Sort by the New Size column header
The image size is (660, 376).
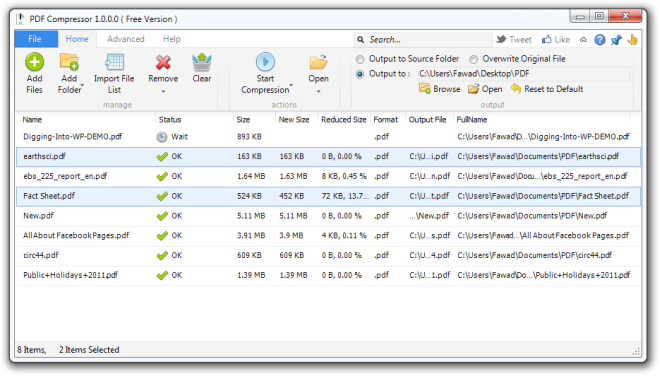[296, 120]
